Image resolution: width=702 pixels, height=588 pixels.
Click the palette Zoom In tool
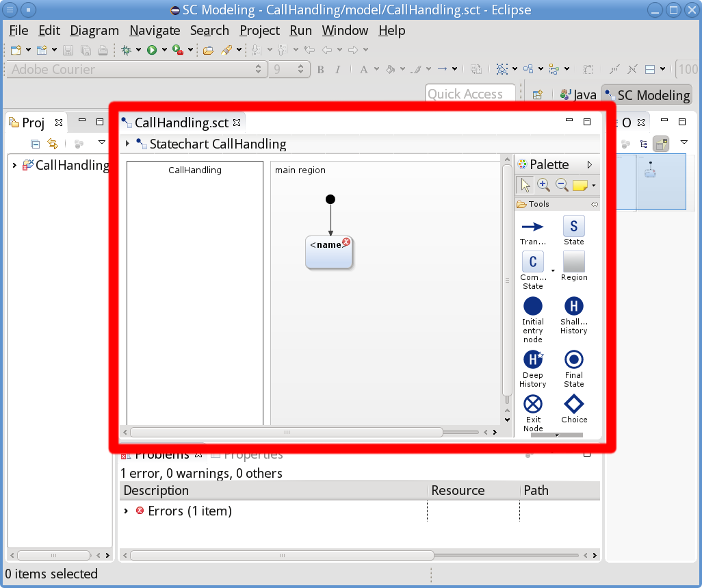[x=543, y=185]
